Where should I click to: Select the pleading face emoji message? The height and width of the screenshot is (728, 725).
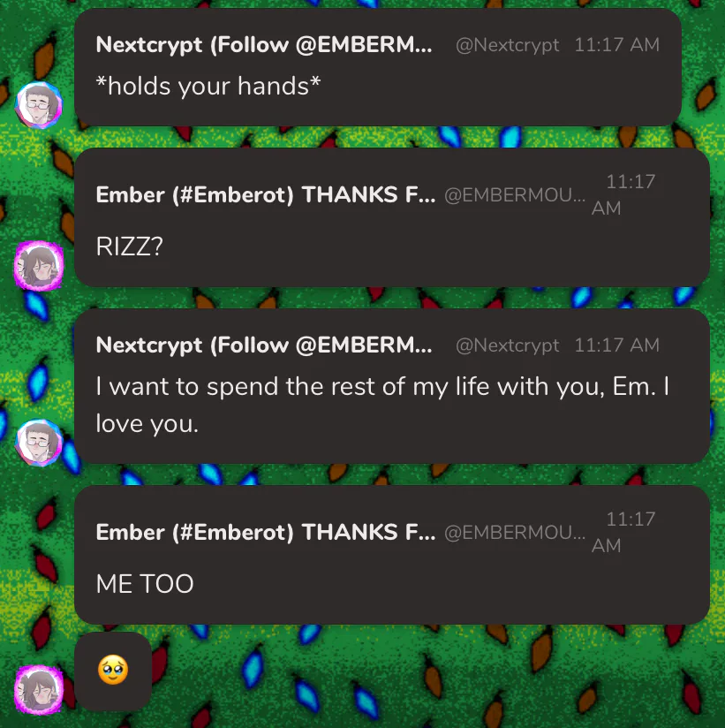(113, 670)
